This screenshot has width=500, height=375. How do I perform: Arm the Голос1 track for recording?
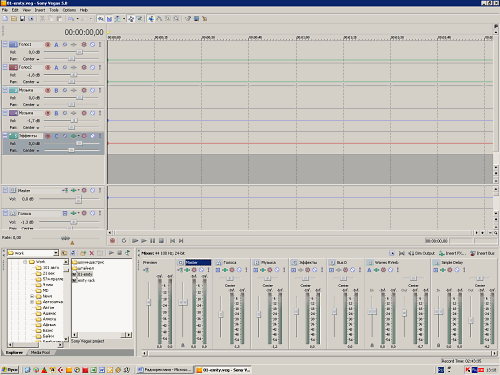[x=48, y=44]
